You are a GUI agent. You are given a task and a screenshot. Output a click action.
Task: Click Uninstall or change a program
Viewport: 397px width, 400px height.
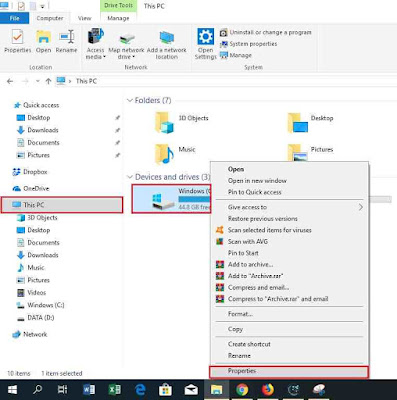266,32
